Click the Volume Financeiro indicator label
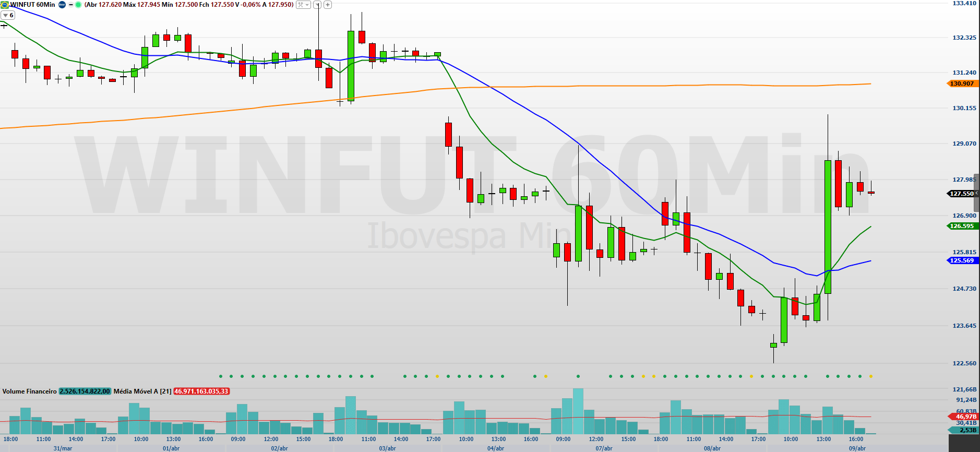Image resolution: width=980 pixels, height=452 pixels. click(x=29, y=391)
